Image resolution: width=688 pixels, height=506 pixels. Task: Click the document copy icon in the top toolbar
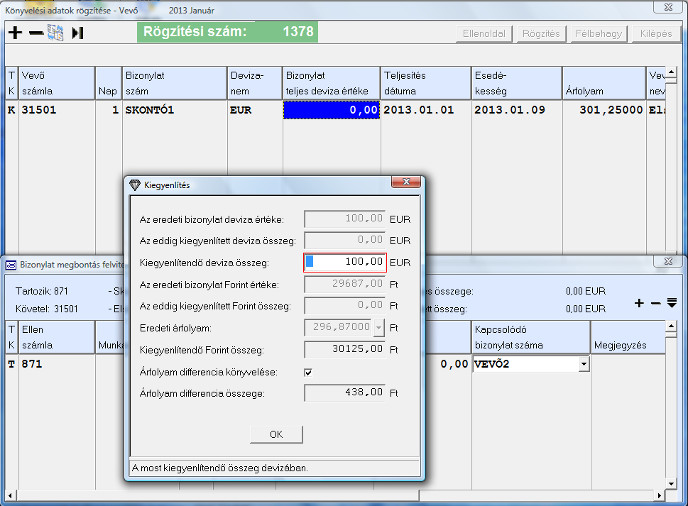pos(56,33)
